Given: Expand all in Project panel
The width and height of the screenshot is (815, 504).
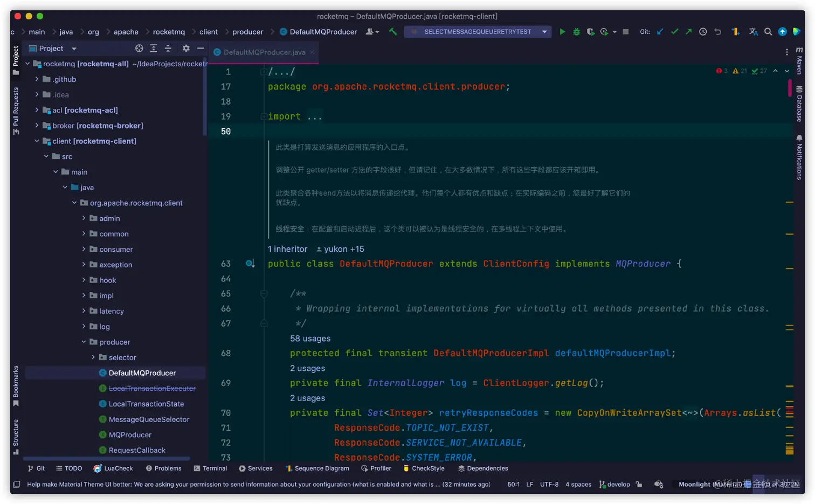Looking at the screenshot, I should tap(154, 49).
